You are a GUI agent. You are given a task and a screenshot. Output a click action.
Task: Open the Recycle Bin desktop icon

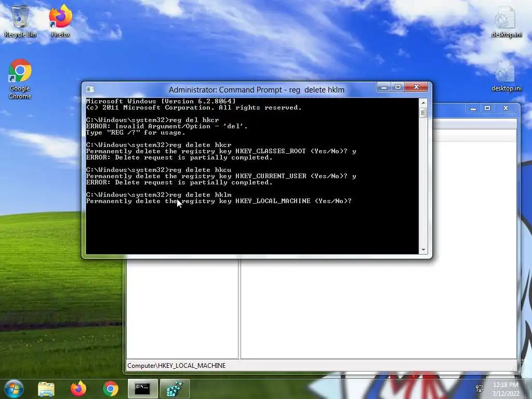(20, 21)
